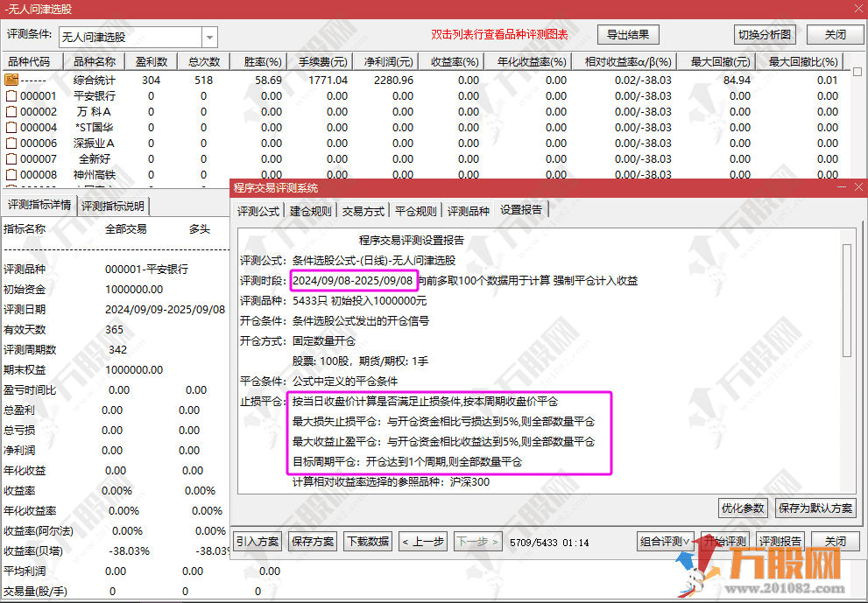
Task: Click the 期末权益 indicator label
Action: (25, 369)
